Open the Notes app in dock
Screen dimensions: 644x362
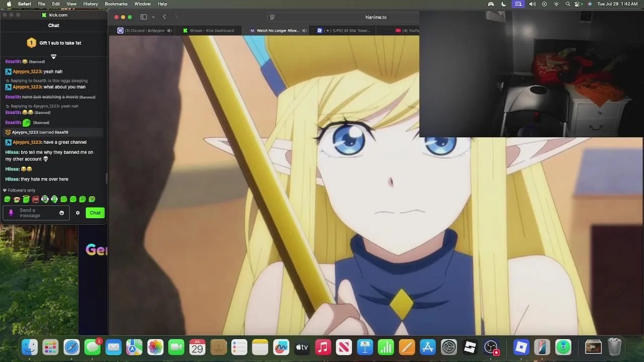point(260,347)
